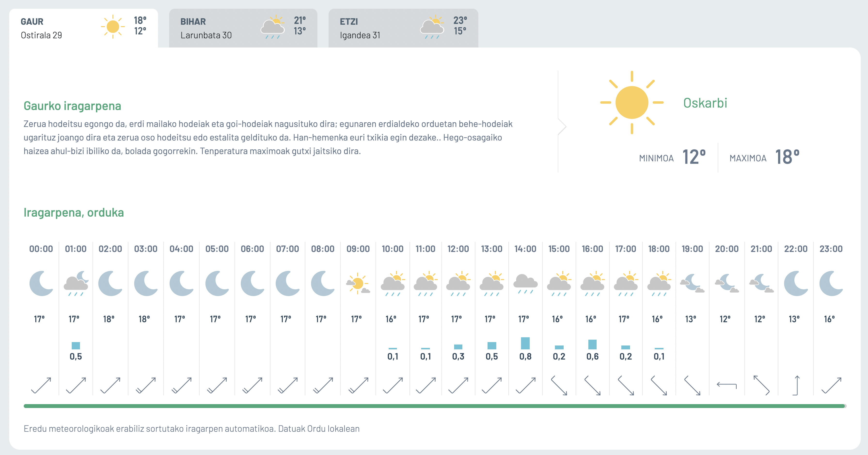The width and height of the screenshot is (868, 455).
Task: Click the overcast rain icon at 14:00
Action: (525, 284)
